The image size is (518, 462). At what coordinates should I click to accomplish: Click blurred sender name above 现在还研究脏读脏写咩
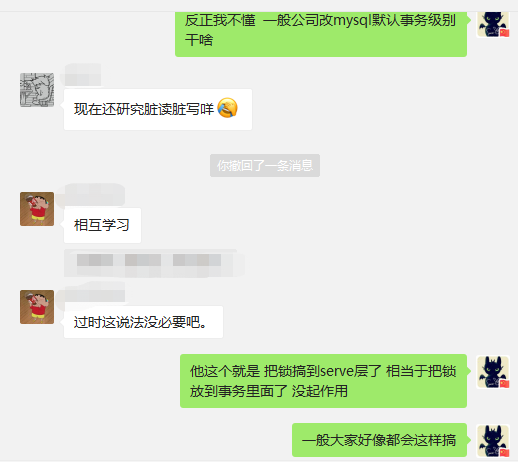pos(83,75)
